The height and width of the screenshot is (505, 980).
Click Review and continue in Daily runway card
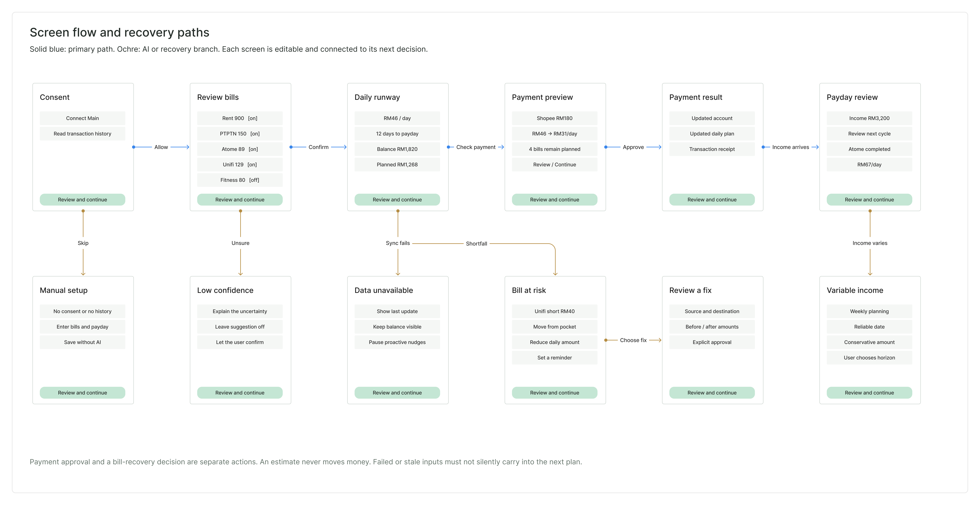coord(397,199)
